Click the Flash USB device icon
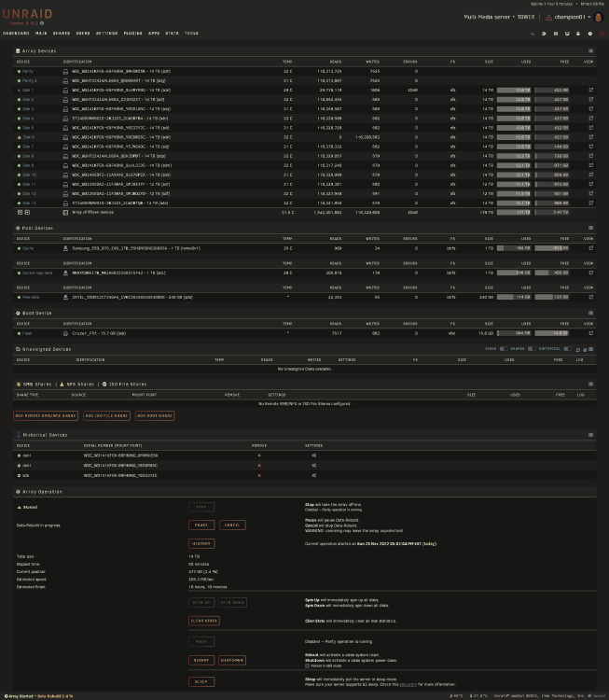609x700 pixels. [65, 333]
